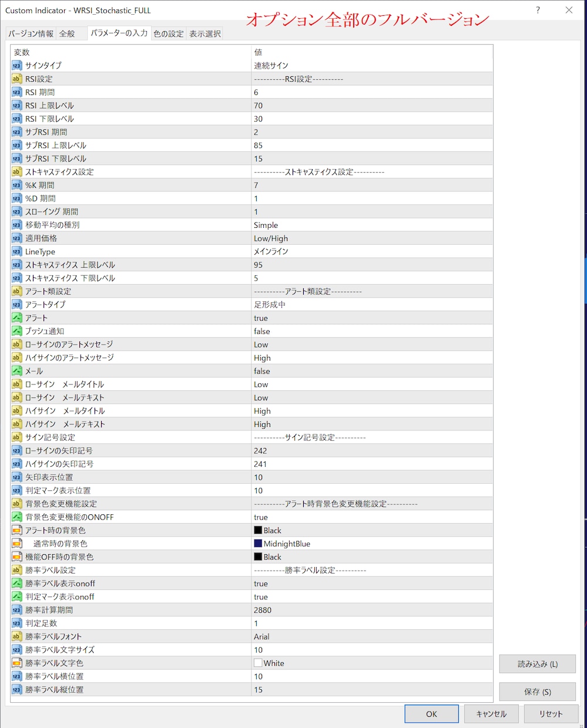Click the icon beside サインタイプ row
587x728 pixels.
pyautogui.click(x=16, y=66)
